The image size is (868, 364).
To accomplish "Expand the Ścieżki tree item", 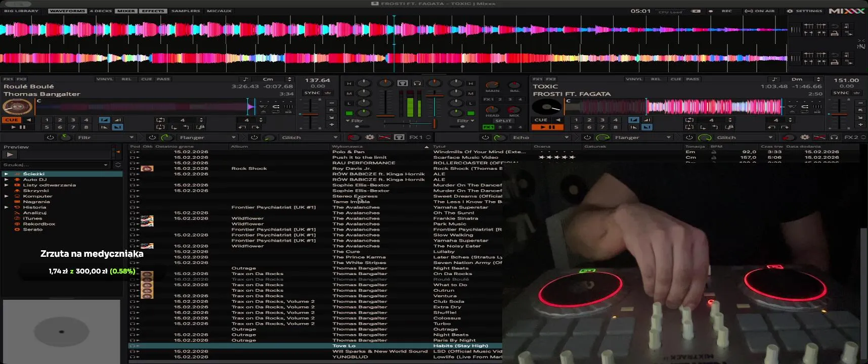I will (6, 174).
